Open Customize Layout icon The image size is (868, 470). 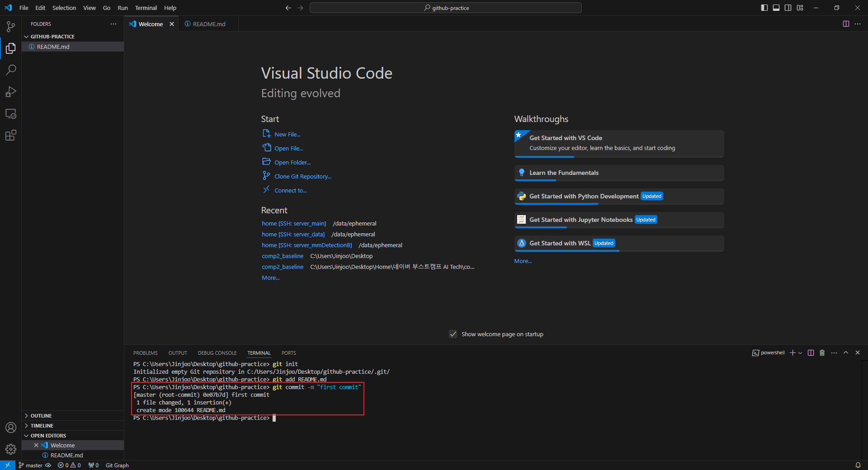(800, 8)
